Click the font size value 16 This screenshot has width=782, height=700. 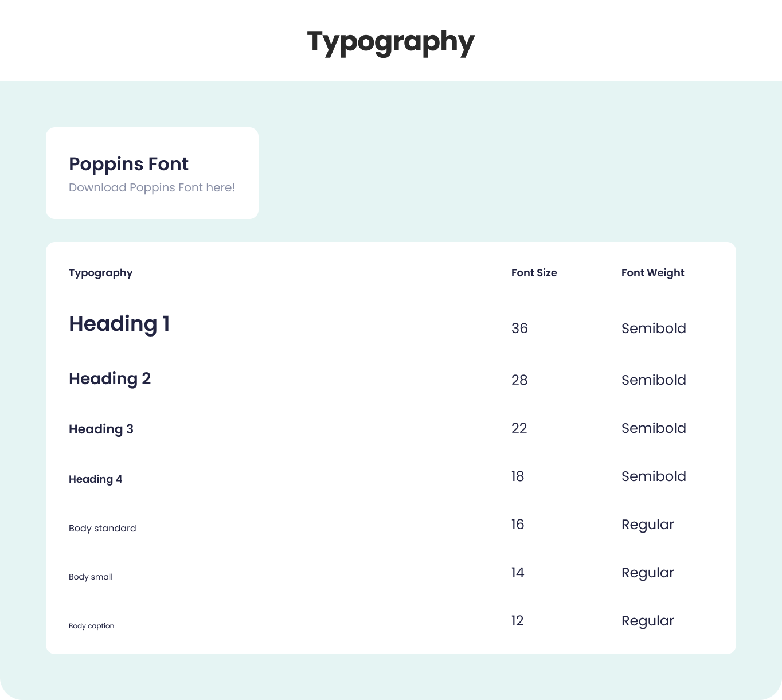pos(518,525)
